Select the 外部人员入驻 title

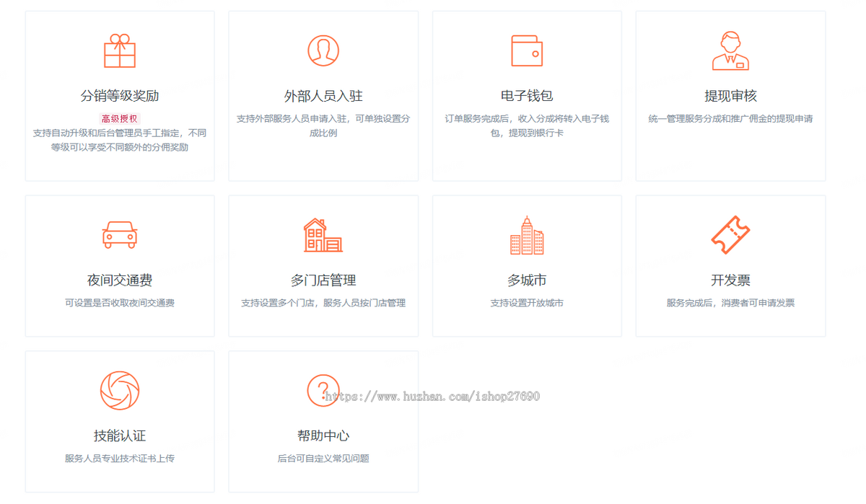tap(323, 96)
